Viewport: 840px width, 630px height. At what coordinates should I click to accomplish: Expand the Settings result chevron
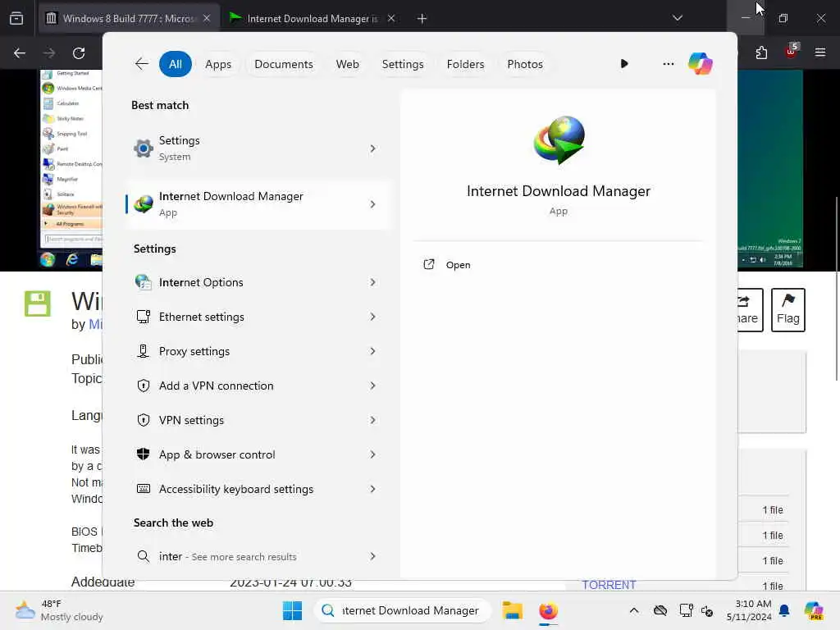click(372, 148)
